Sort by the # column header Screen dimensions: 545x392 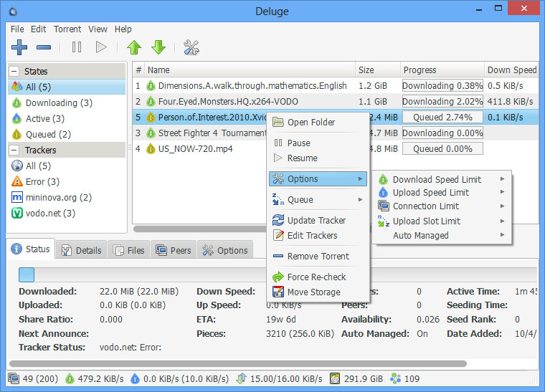click(138, 70)
